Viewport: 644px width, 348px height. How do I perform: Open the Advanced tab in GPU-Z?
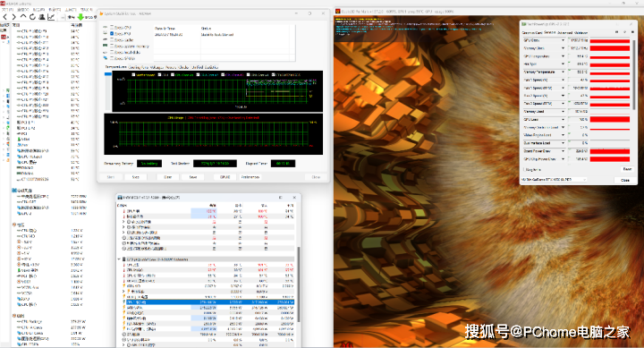[564, 32]
